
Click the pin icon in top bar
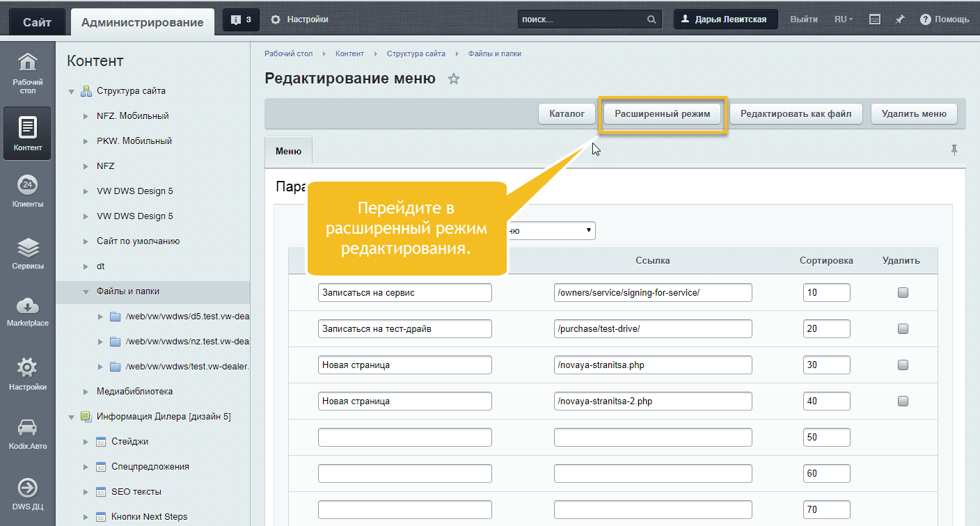(x=899, y=19)
